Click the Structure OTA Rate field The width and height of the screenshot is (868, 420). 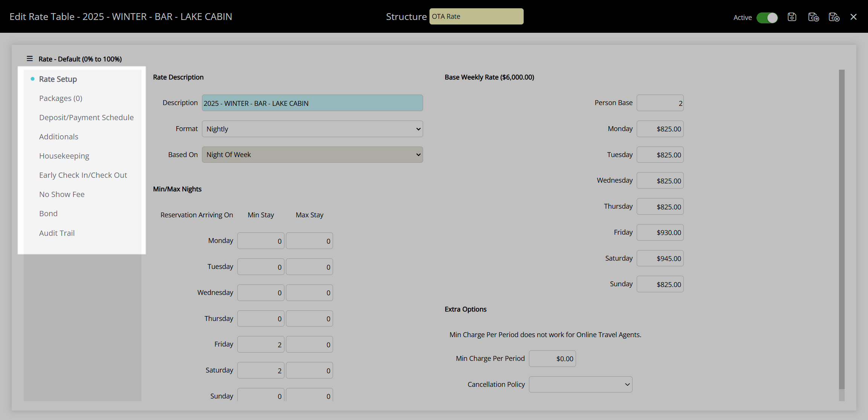click(476, 17)
